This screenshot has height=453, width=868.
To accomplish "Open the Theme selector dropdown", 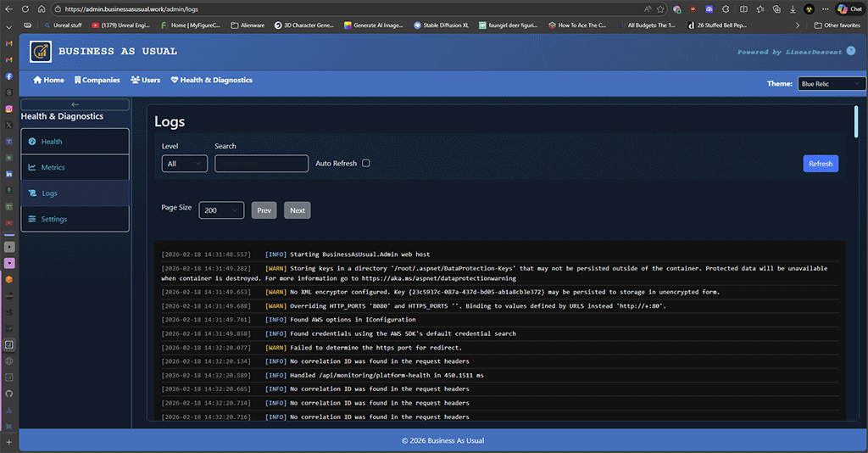I will coord(831,84).
